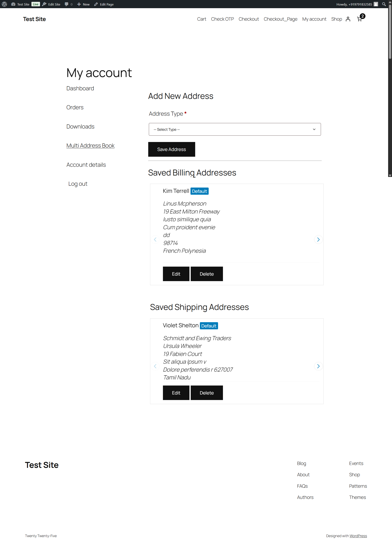
Task: Open the WordPress link in footer
Action: pyautogui.click(x=358, y=535)
